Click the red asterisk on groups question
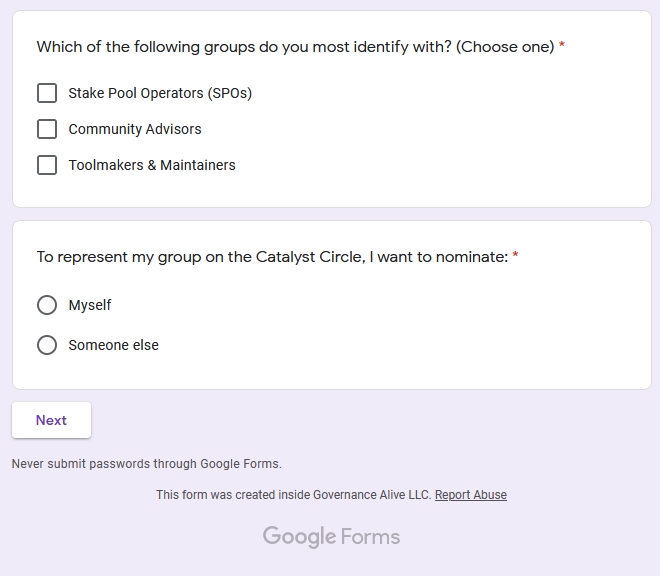Image resolution: width=660 pixels, height=576 pixels. (x=562, y=46)
